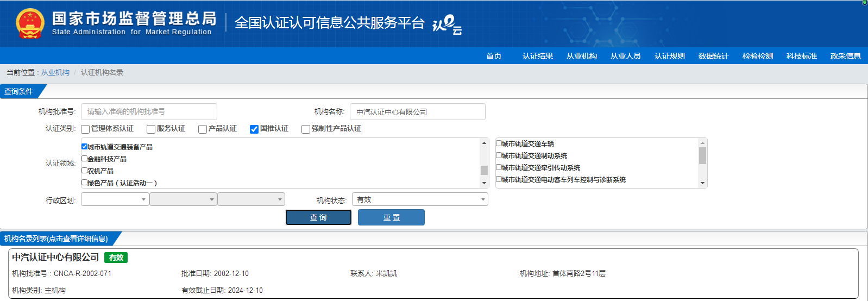This screenshot has height=301, width=868.
Task: Click 有效截止日期: 2024-12-10 text
Action: (222, 290)
